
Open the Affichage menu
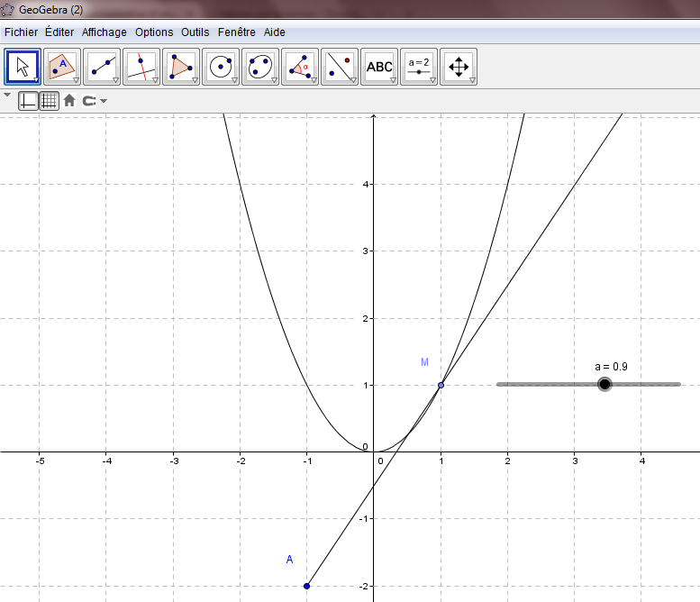105,32
